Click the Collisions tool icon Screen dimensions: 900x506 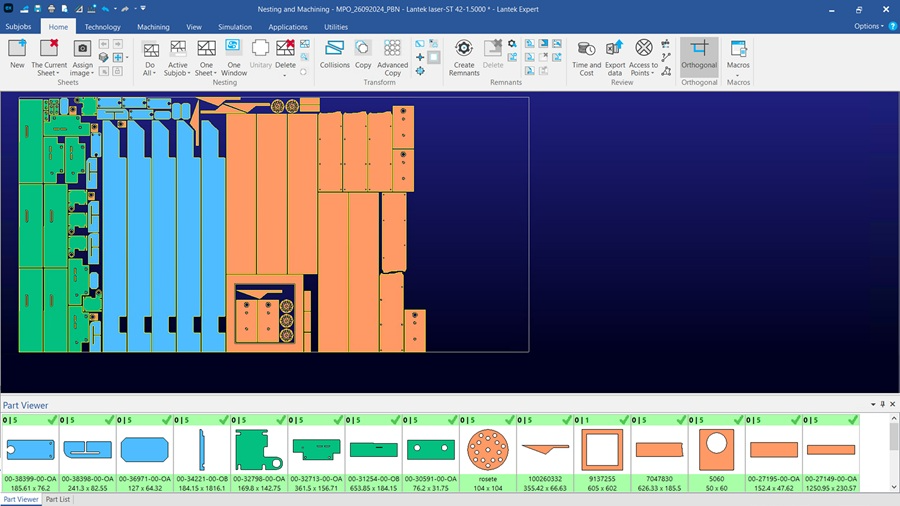[334, 49]
